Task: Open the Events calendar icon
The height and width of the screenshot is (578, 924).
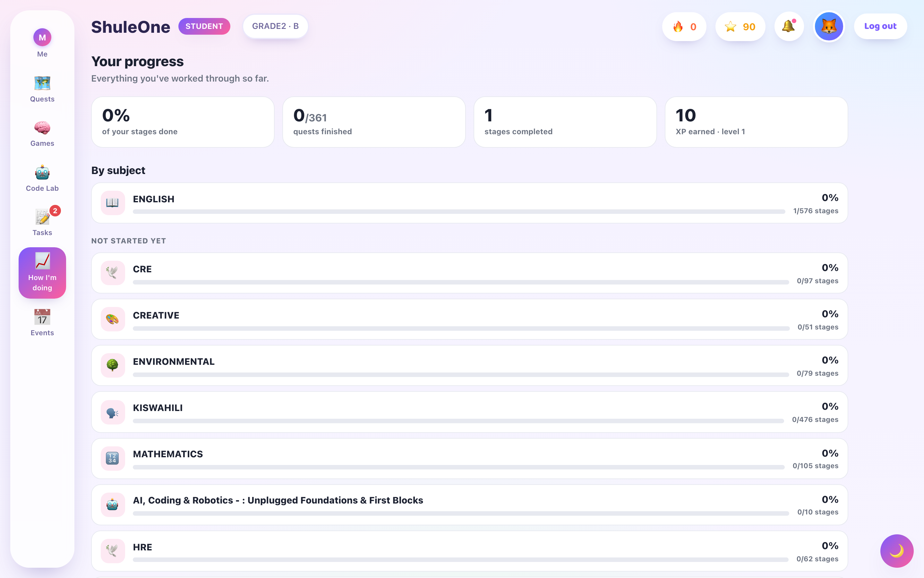Action: tap(42, 317)
